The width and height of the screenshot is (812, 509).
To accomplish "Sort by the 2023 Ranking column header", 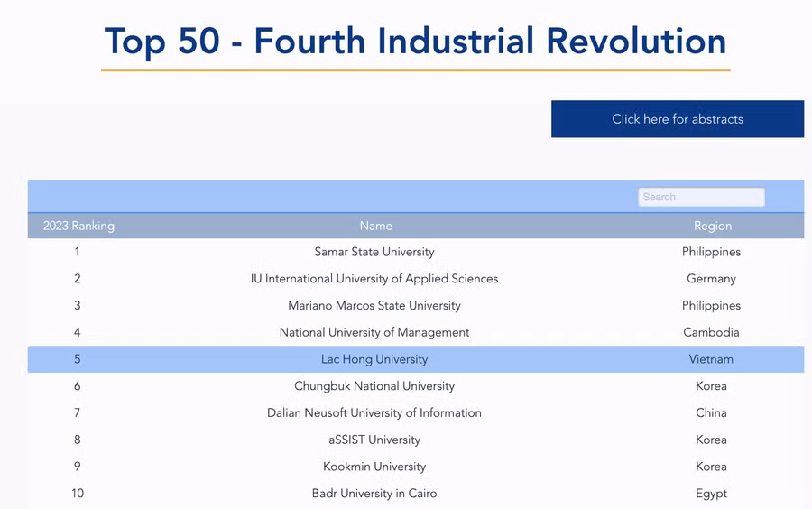I will tap(78, 226).
